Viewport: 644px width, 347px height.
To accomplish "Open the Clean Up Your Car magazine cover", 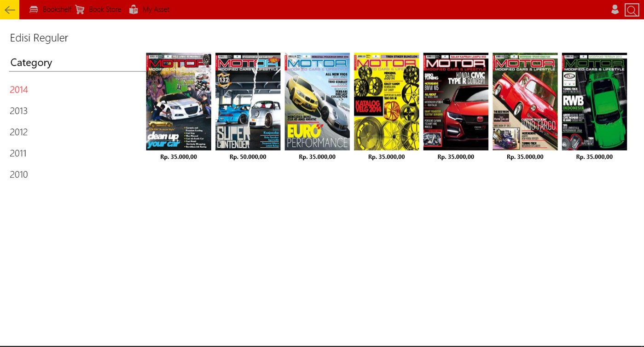I will click(179, 101).
